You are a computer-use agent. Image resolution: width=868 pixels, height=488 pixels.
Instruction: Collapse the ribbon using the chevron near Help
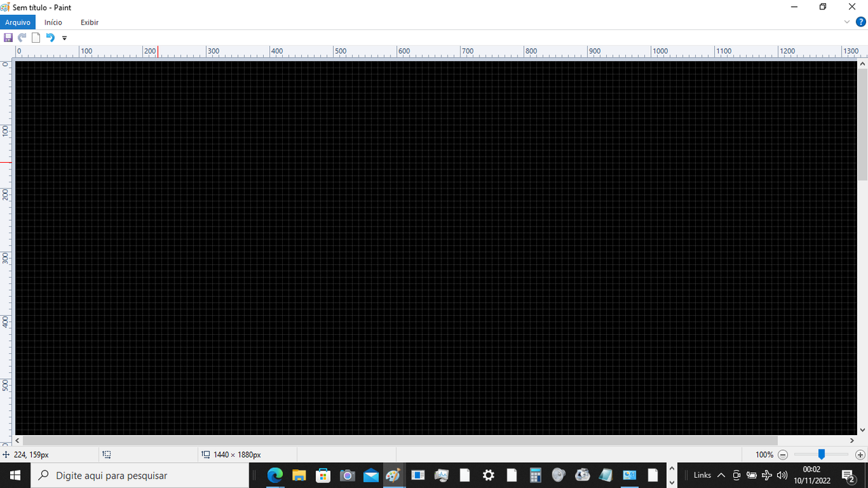pyautogui.click(x=846, y=21)
